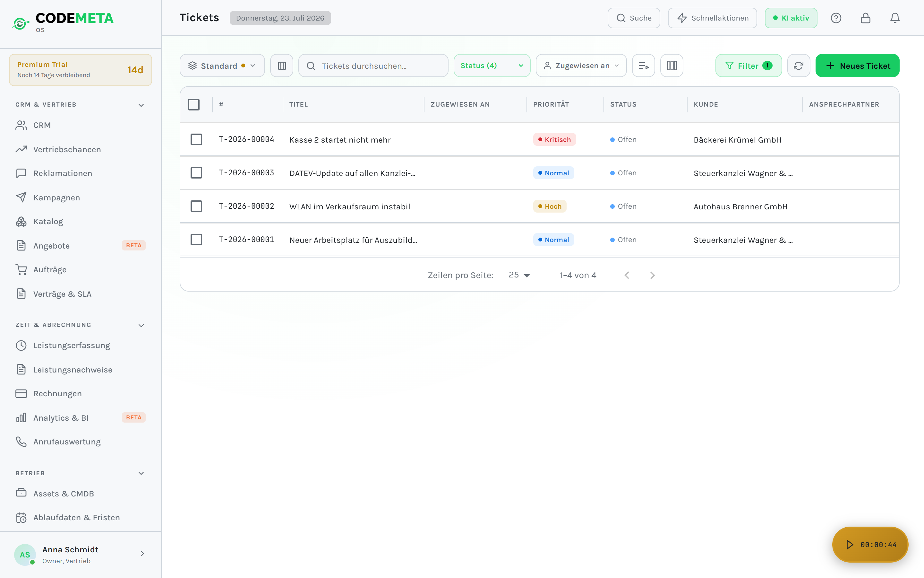Go to previous page of tickets
The image size is (924, 578).
coord(627,275)
